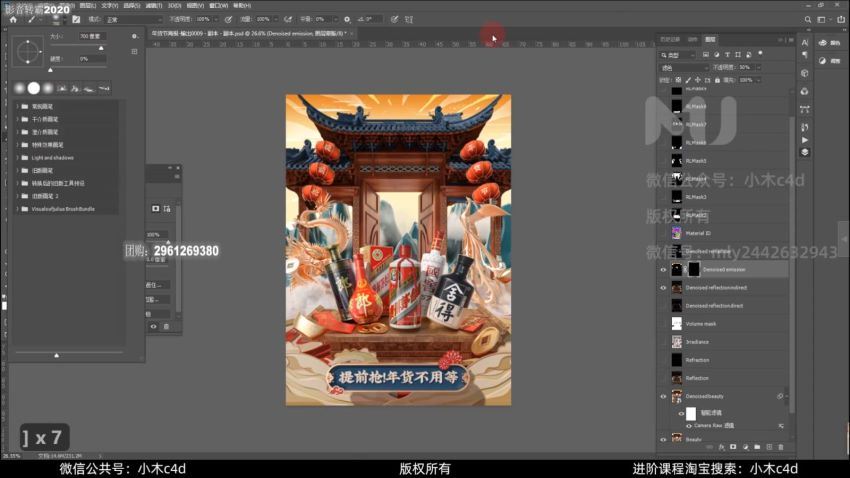
Task: Add layer style fx icon
Action: tap(722, 447)
